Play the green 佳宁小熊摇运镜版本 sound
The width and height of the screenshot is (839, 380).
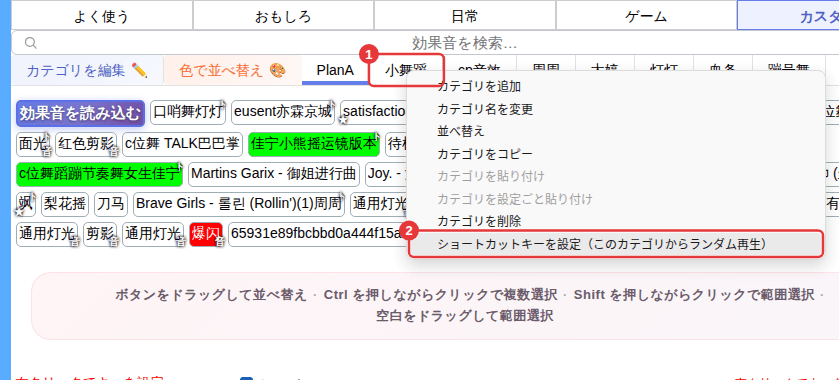point(314,145)
